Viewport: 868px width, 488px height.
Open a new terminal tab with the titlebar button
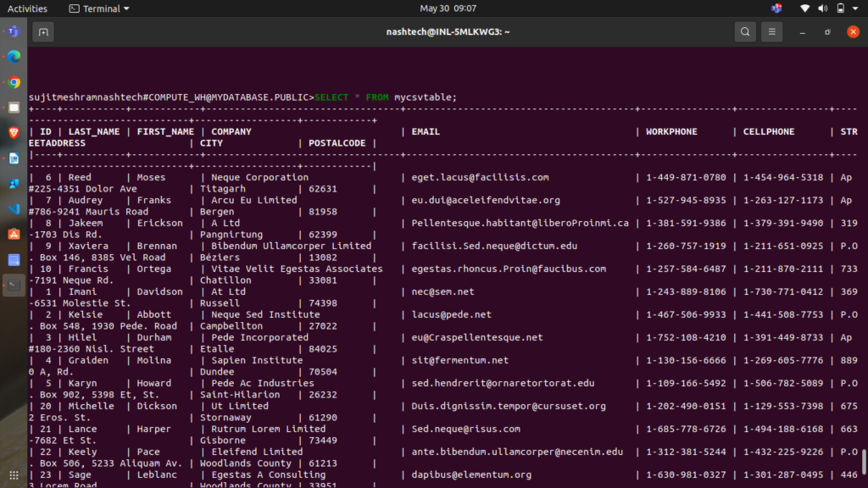coord(43,32)
